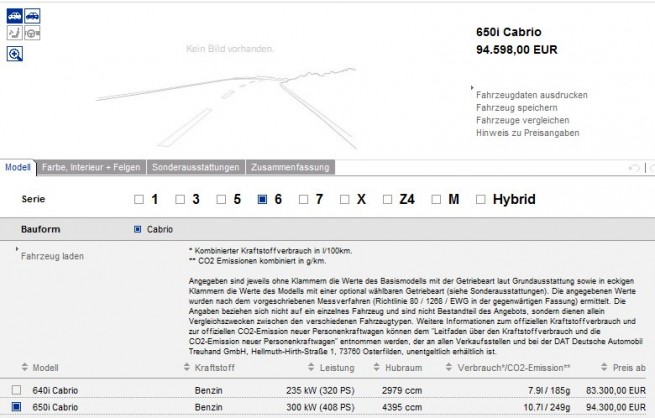Check the Hybrid series checkbox
The width and height of the screenshot is (655, 418).
[x=480, y=199]
